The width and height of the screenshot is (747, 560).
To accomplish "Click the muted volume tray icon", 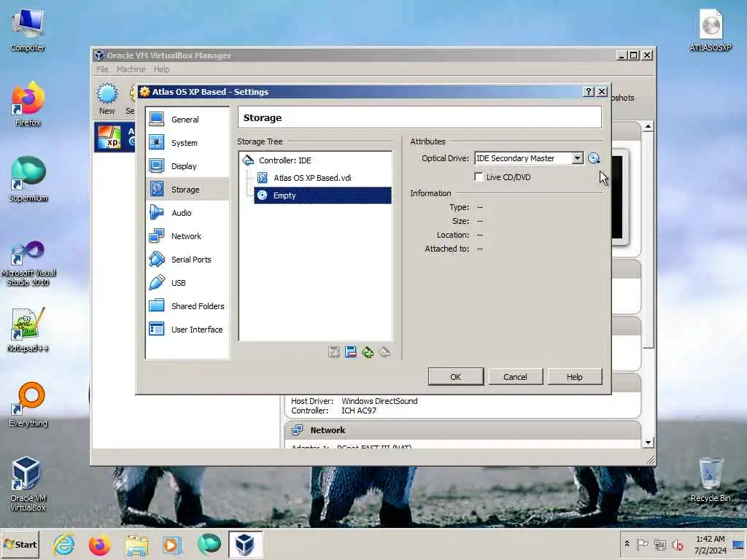I will tap(677, 544).
